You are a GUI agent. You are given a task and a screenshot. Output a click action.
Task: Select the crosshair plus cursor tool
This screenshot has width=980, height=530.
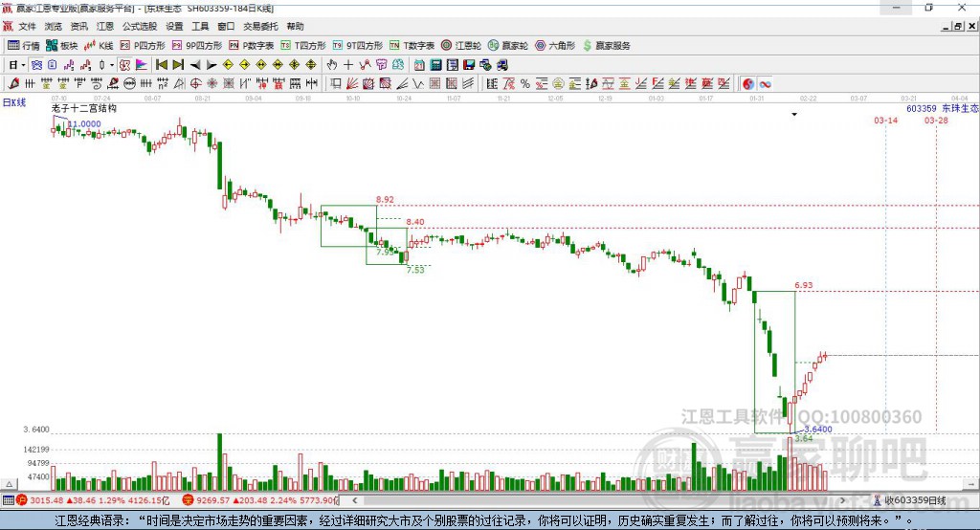click(x=348, y=64)
